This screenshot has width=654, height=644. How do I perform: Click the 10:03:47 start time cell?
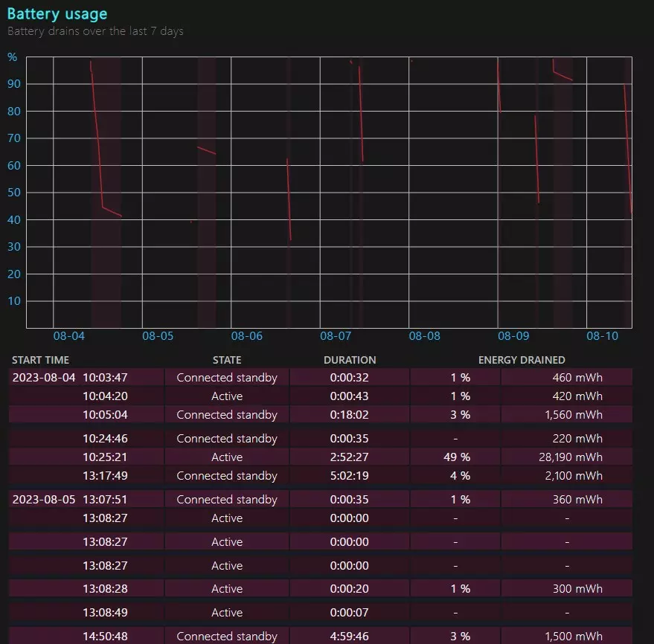point(105,378)
